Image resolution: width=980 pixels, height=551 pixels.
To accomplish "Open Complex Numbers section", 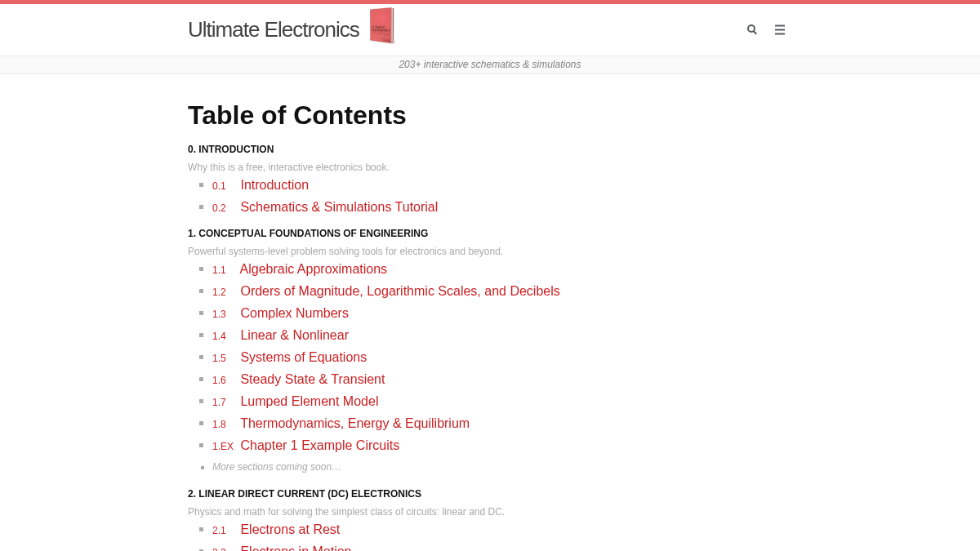I will coord(294,313).
